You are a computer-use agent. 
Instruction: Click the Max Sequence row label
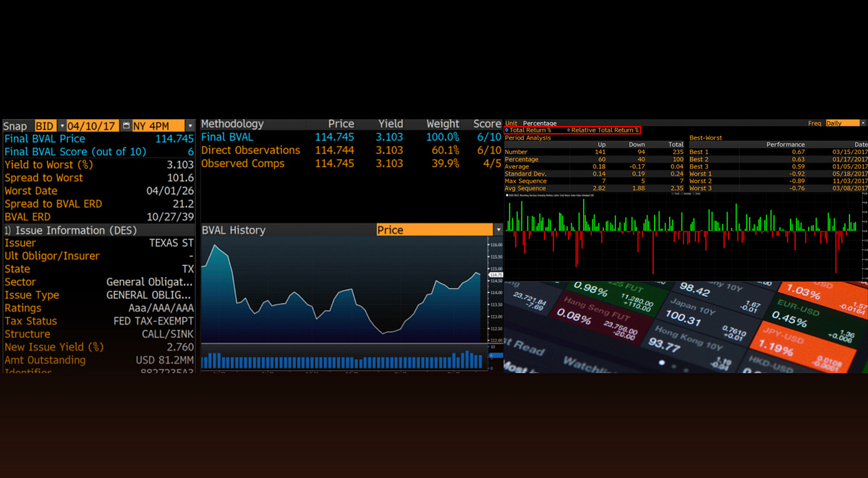point(524,181)
